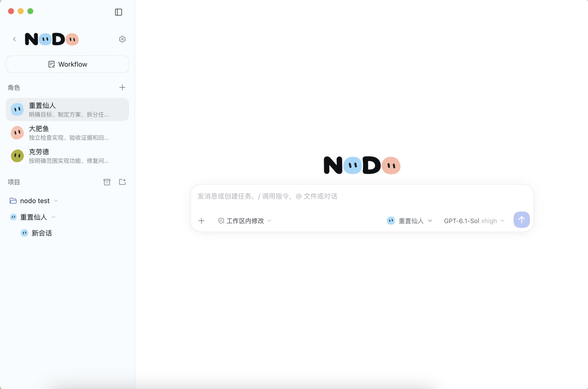Screen dimensions: 588x389
Task: Click the 大肥鱼 pink avatar
Action: [x=17, y=132]
